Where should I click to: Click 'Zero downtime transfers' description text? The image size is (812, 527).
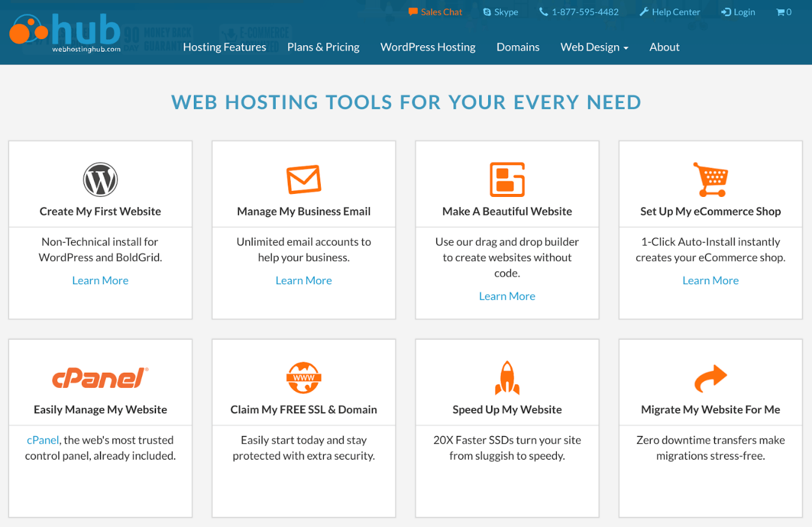[711, 448]
